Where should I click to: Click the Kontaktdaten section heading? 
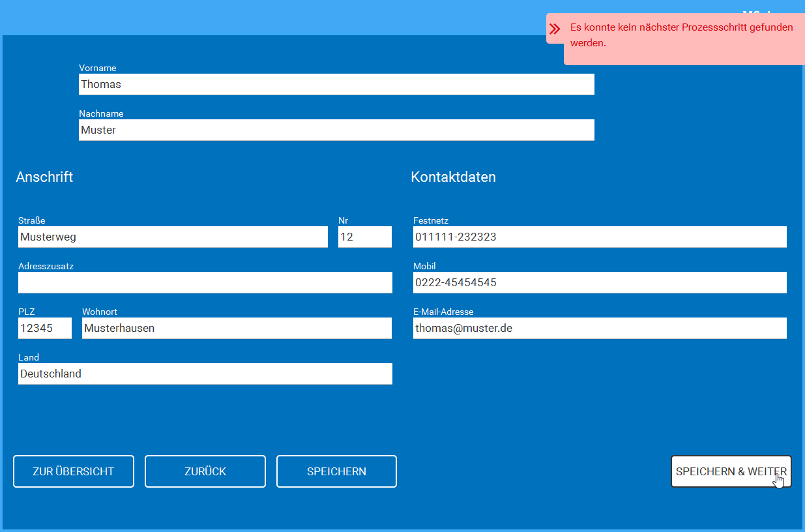(453, 177)
